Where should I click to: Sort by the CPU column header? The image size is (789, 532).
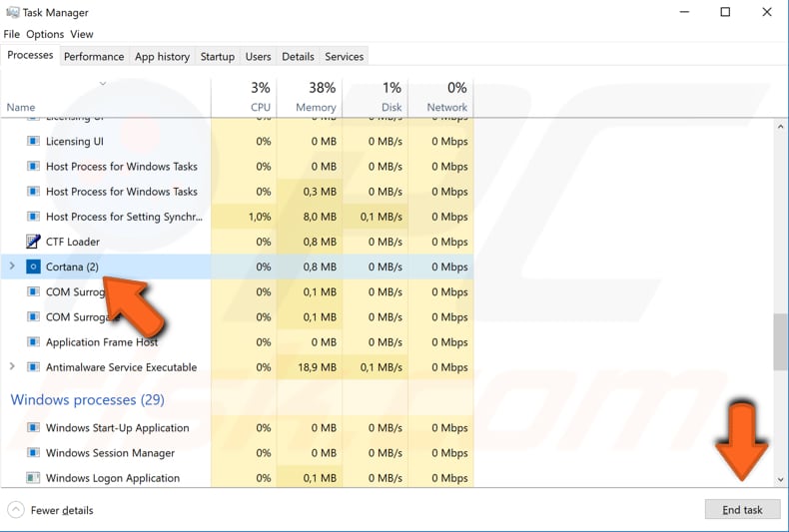[244, 97]
